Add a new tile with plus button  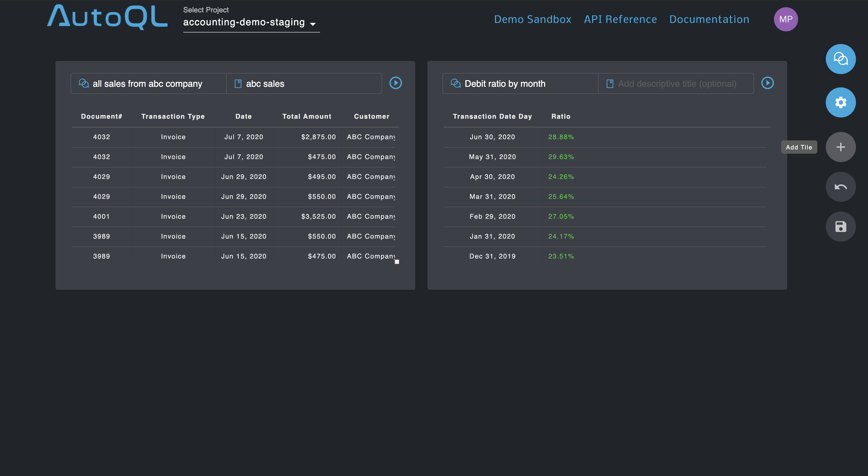[x=840, y=147]
